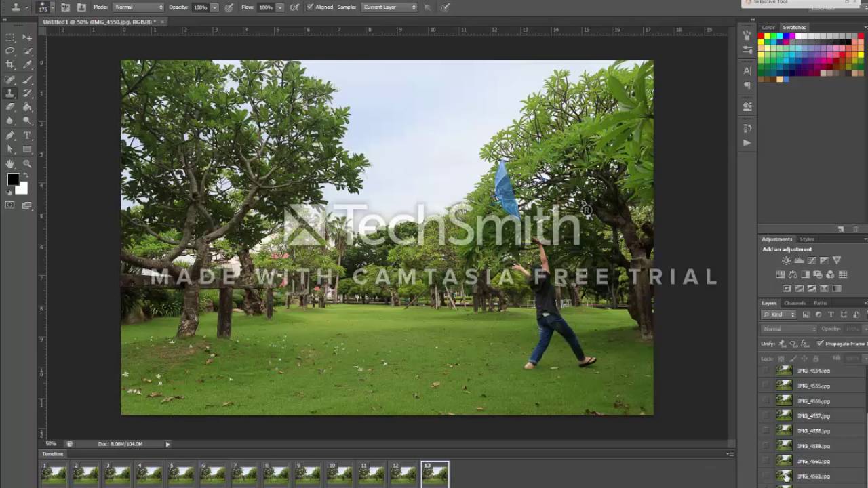This screenshot has width=868, height=488.
Task: Open the Brush panel toggle in options bar
Action: coord(65,7)
